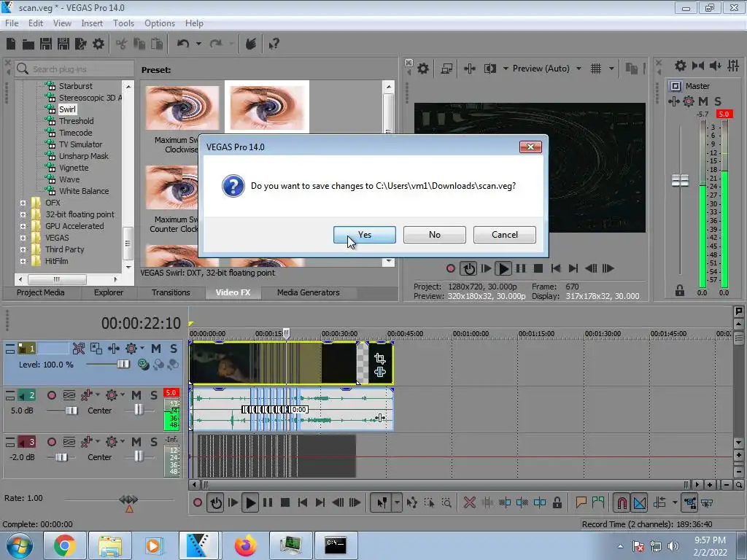Expand the GPU Accelerated folder
This screenshot has width=747, height=560.
click(x=23, y=226)
